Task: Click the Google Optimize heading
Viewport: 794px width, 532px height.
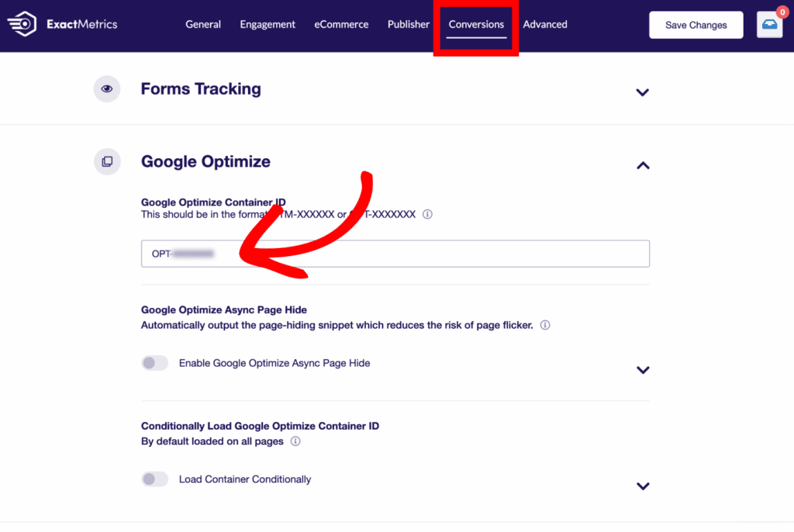Action: pyautogui.click(x=205, y=161)
